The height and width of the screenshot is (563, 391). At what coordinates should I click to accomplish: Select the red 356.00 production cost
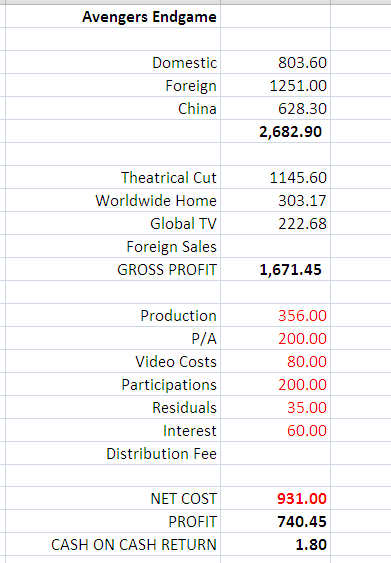(x=275, y=315)
